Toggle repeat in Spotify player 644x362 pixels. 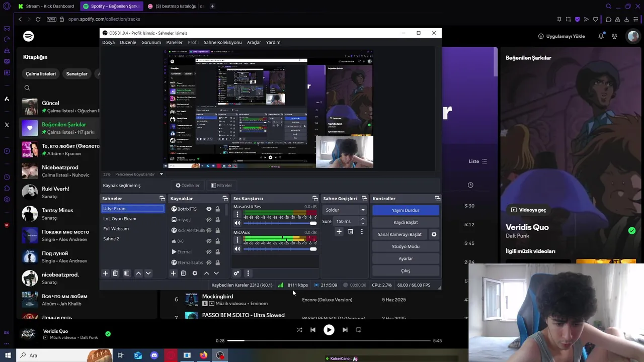pos(359,330)
